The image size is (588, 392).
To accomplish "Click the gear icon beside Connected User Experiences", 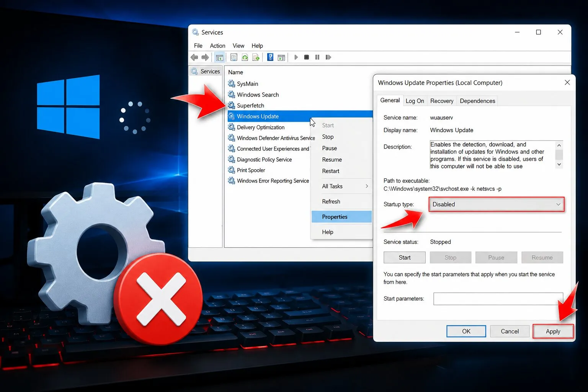I will [x=232, y=149].
